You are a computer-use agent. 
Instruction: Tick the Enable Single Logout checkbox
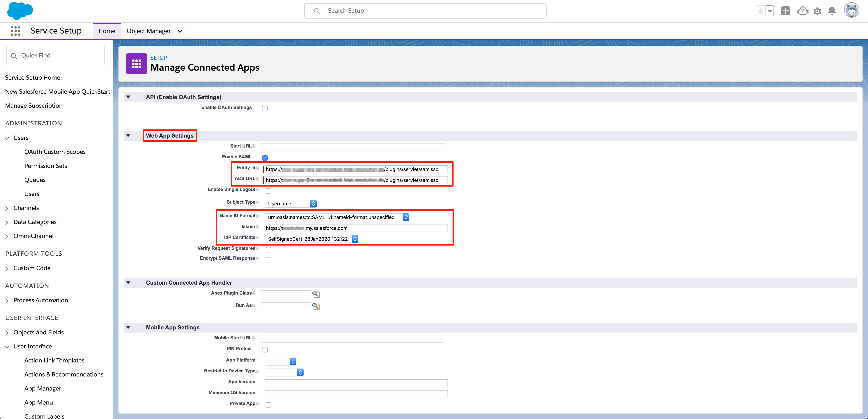coord(269,190)
